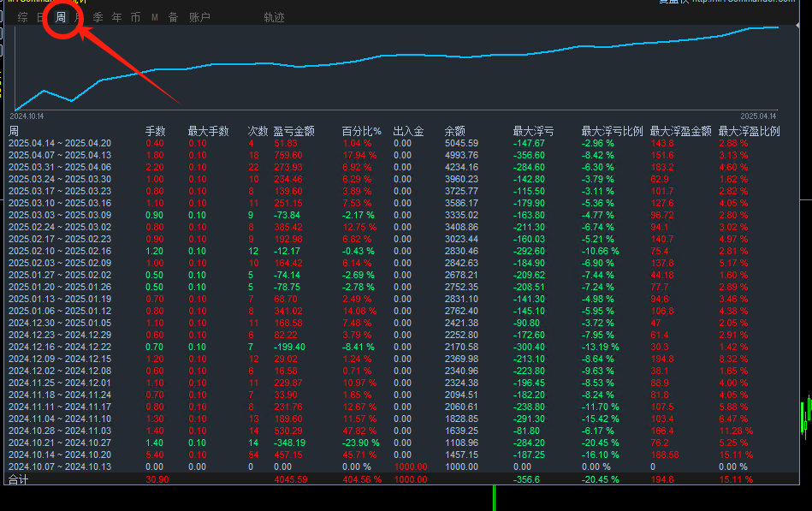Image resolution: width=812 pixels, height=511 pixels.
Task: Sort by the 手数 column header
Action: click(155, 131)
